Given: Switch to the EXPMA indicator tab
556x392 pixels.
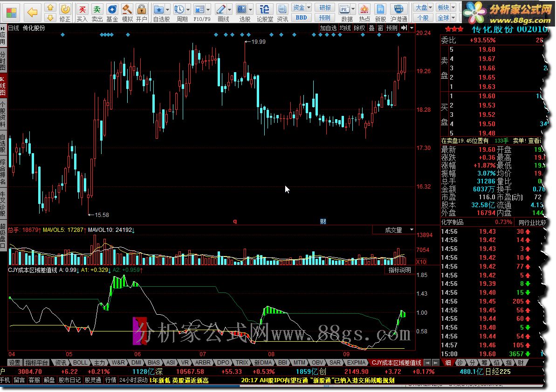Looking at the screenshot, I should [356, 363].
